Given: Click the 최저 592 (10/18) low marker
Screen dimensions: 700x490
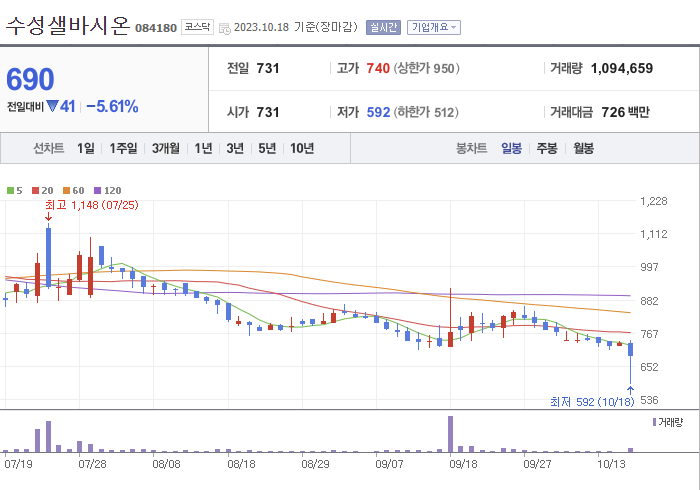Looking at the screenshot, I should (592, 402).
